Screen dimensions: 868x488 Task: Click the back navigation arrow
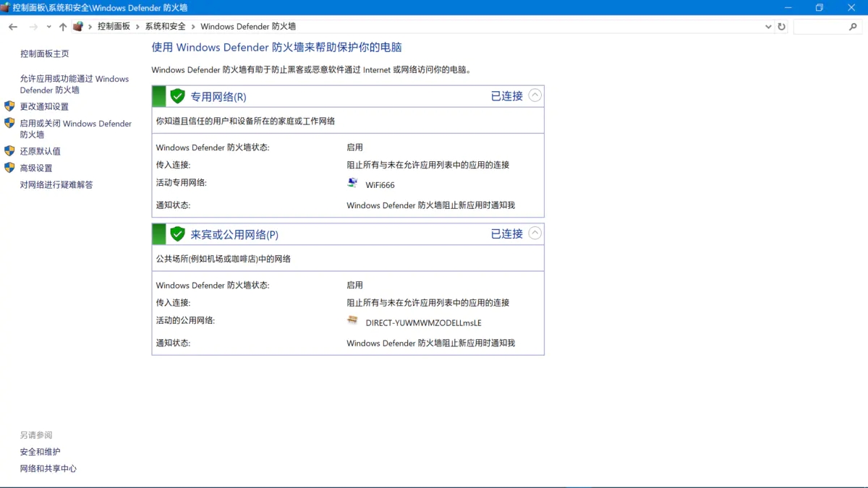(12, 26)
